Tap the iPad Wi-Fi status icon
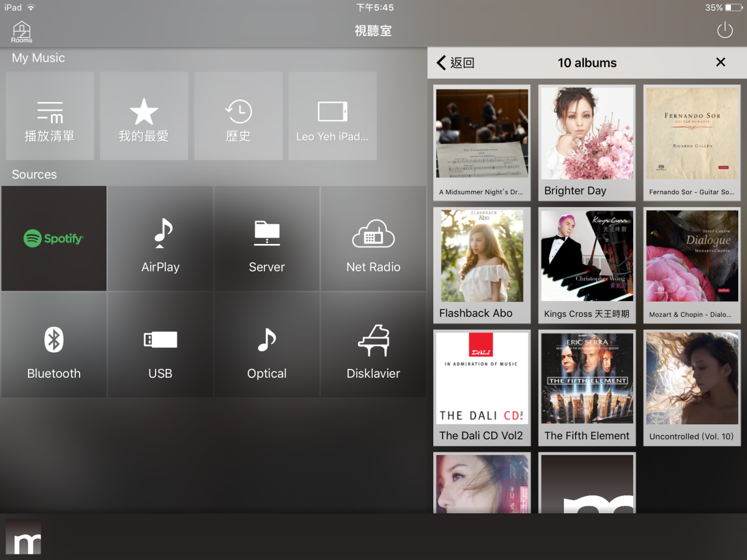 pos(31,7)
